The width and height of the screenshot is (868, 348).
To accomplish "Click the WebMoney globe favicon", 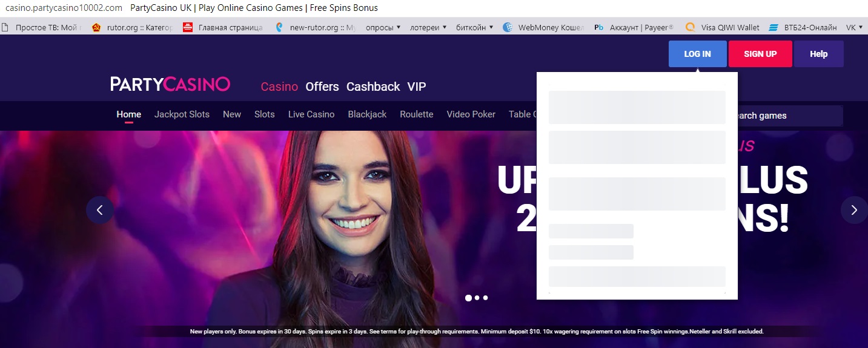I will (x=508, y=27).
